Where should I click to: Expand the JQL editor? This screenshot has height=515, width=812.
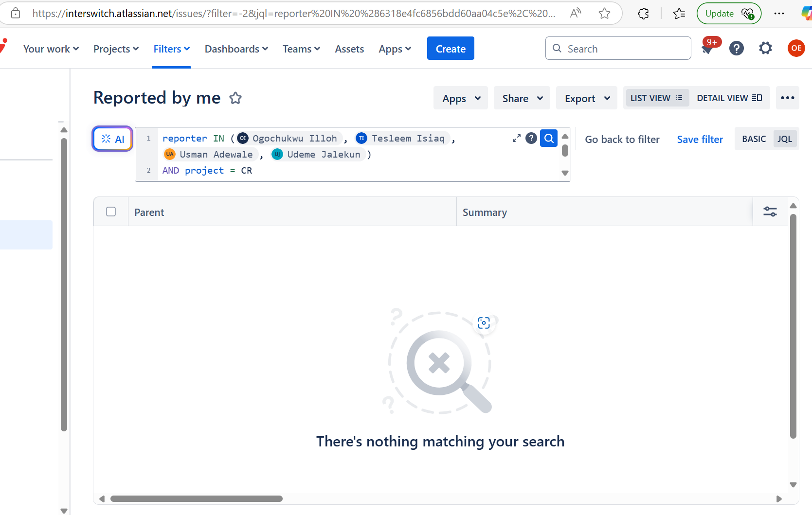click(x=516, y=139)
